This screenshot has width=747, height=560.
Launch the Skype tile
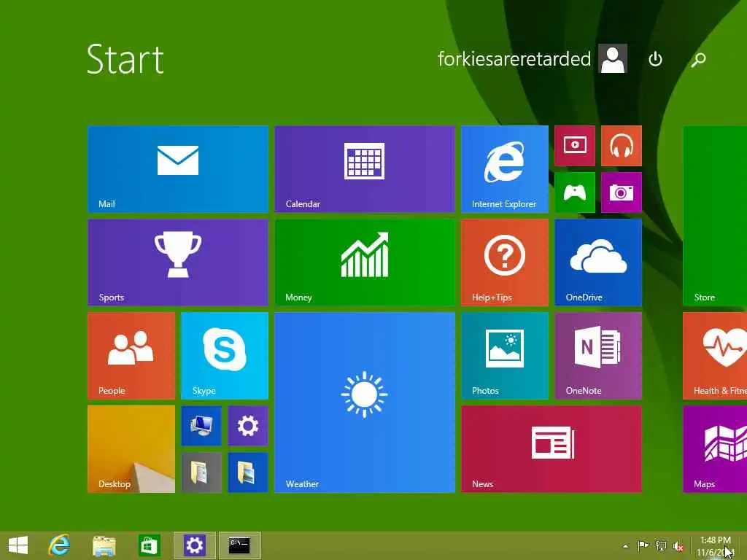coord(225,356)
